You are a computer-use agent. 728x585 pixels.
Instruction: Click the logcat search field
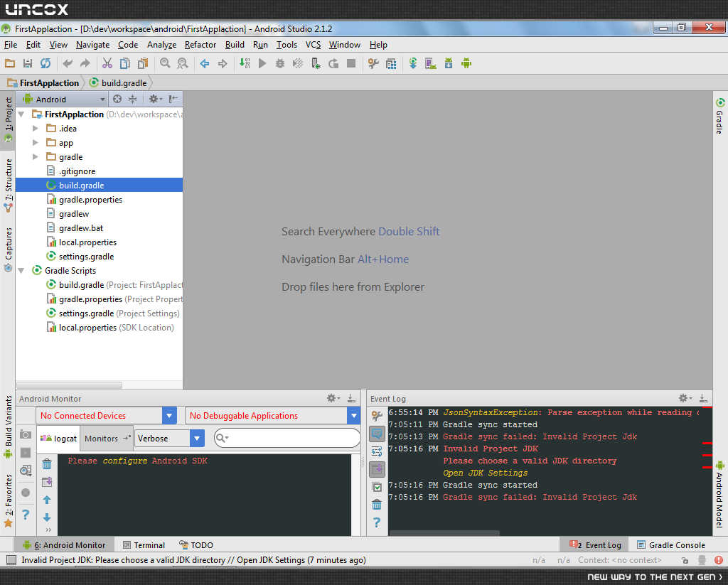pos(287,438)
